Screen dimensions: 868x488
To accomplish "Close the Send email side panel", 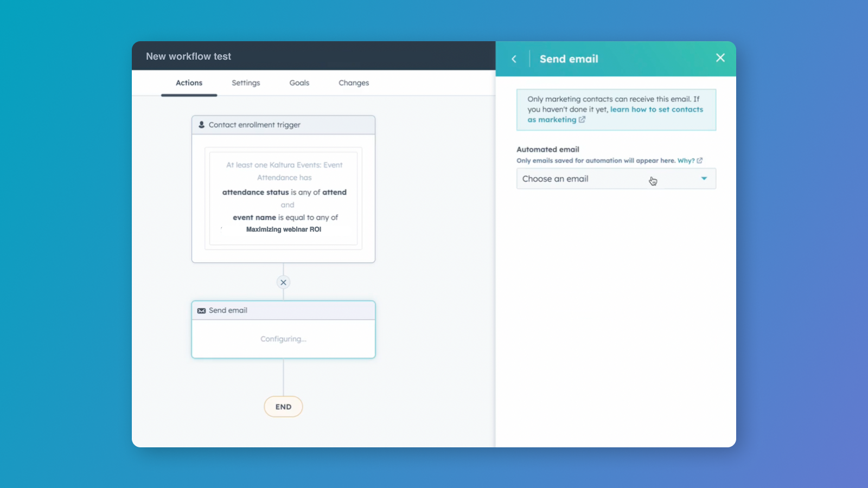I will pyautogui.click(x=720, y=58).
